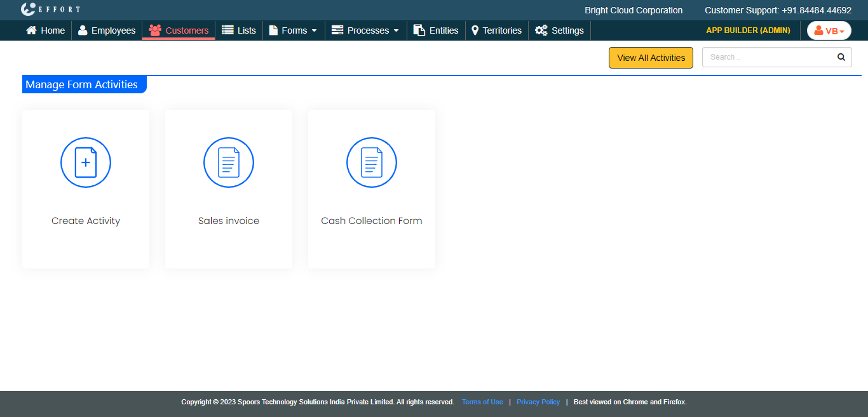Open the VB user account dropdown

point(829,30)
